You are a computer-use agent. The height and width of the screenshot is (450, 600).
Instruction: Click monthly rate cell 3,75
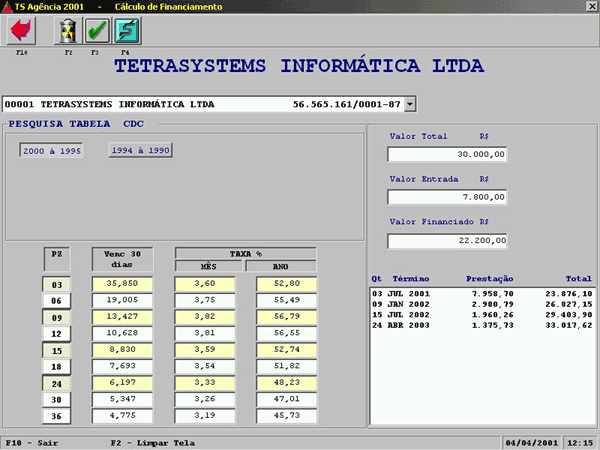pyautogui.click(x=205, y=300)
